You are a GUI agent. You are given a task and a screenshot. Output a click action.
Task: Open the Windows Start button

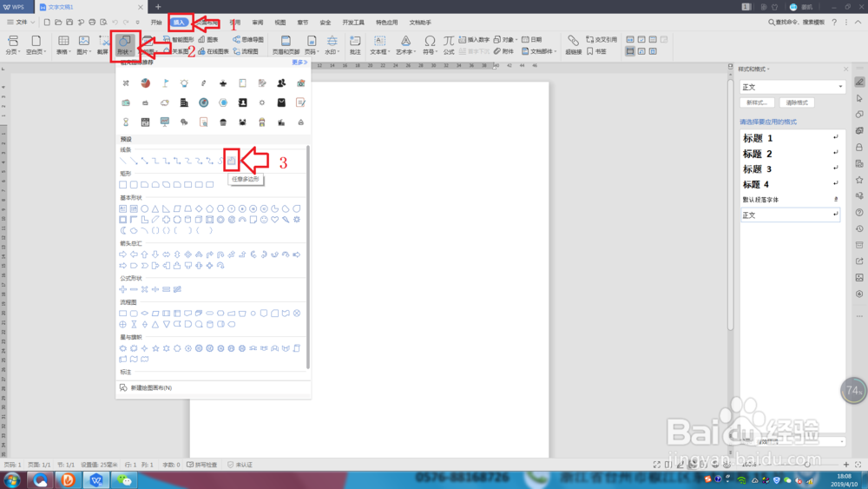[11, 479]
